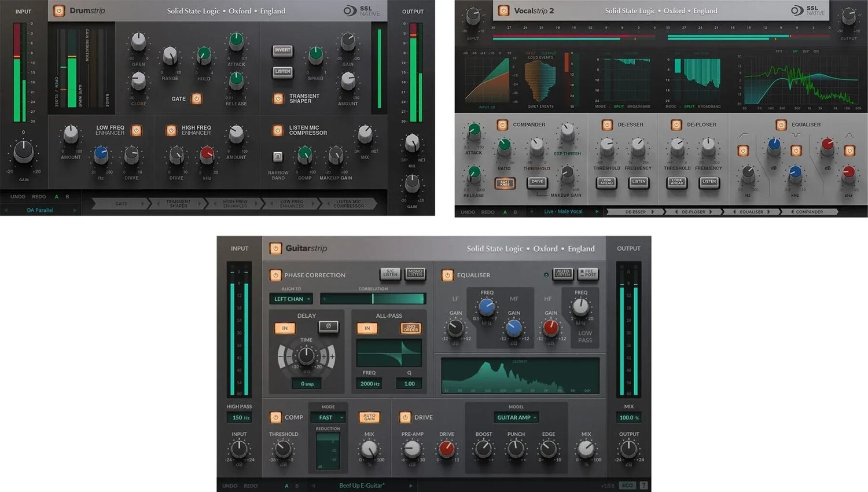Click the red Drive knob in Guitarstrip
Image resolution: width=868 pixels, height=492 pixels.
tap(446, 449)
